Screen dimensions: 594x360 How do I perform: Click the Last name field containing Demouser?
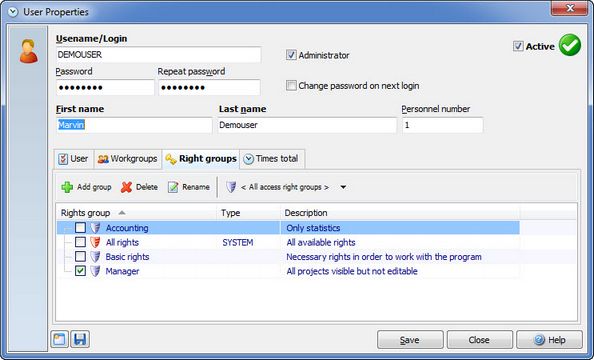(307, 125)
